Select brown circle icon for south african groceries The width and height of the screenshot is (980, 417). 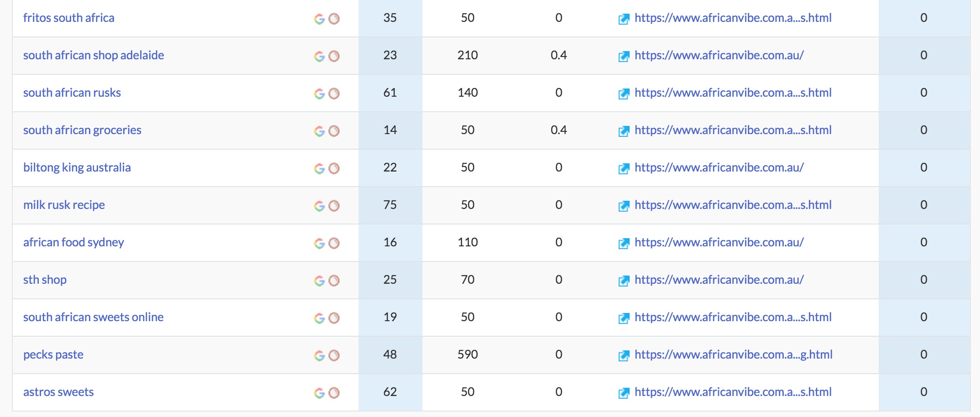[334, 131]
